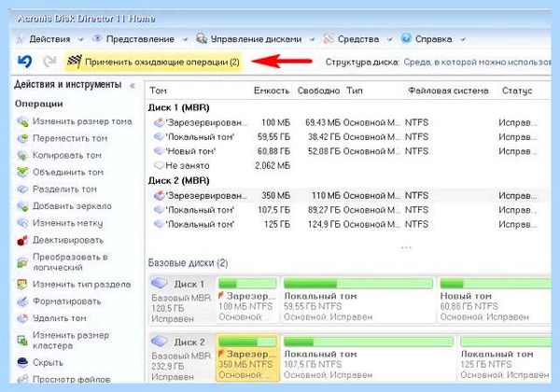Click the Управление дисками menu icon
Viewport: 560px width, 392px height.
[202, 38]
